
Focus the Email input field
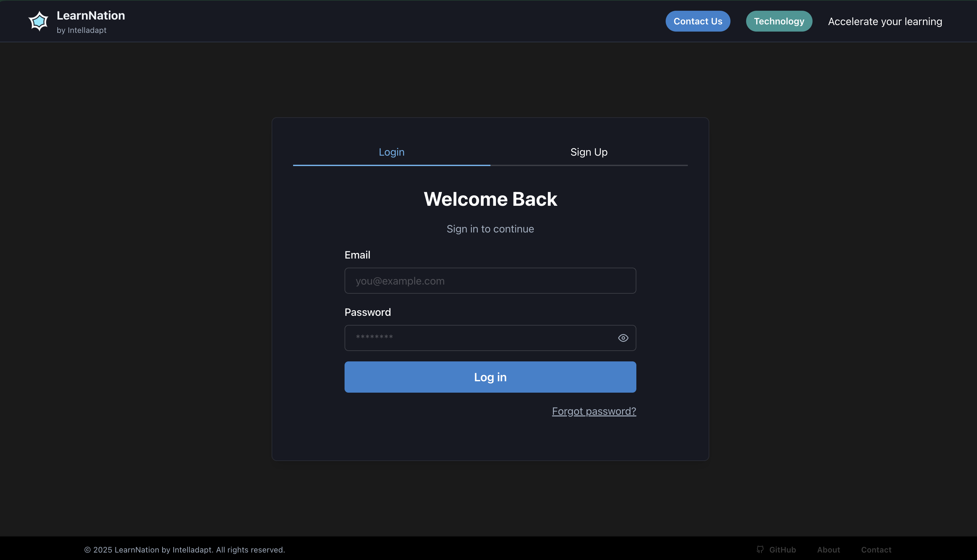click(490, 281)
